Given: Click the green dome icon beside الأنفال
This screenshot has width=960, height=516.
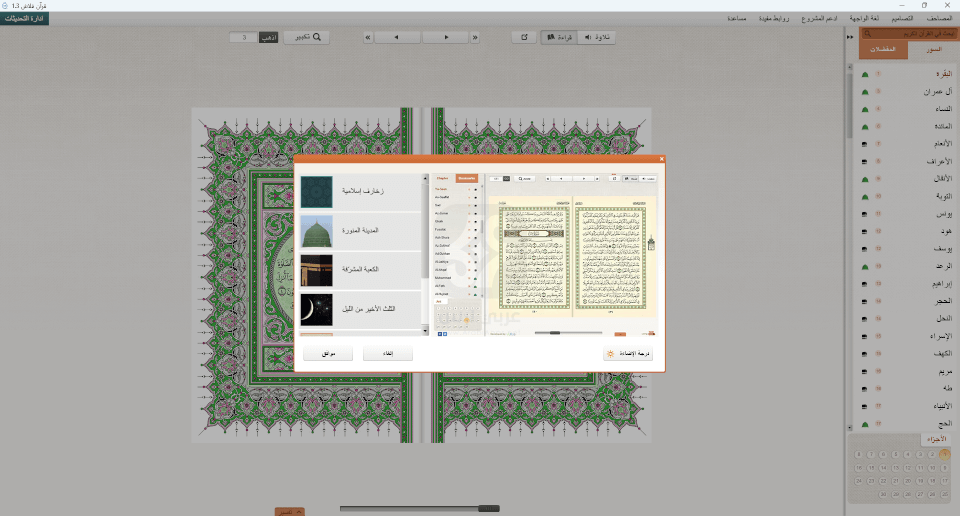Looking at the screenshot, I should coord(865,180).
